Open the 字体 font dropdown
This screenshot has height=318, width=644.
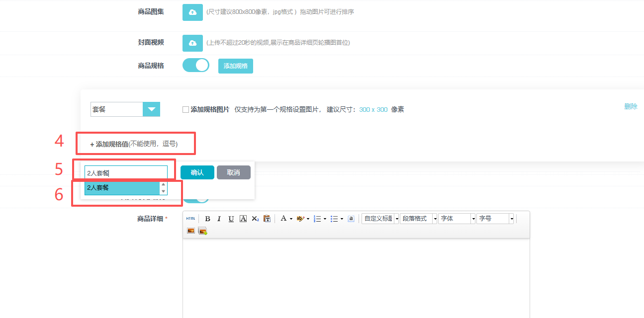(473, 219)
